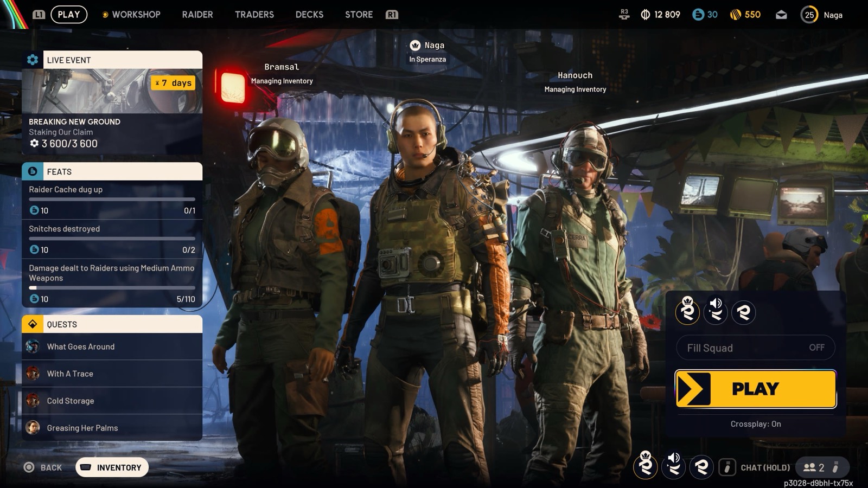The height and width of the screenshot is (488, 868).
Task: Click the coin currency icon beside 12 809
Action: coord(645,15)
